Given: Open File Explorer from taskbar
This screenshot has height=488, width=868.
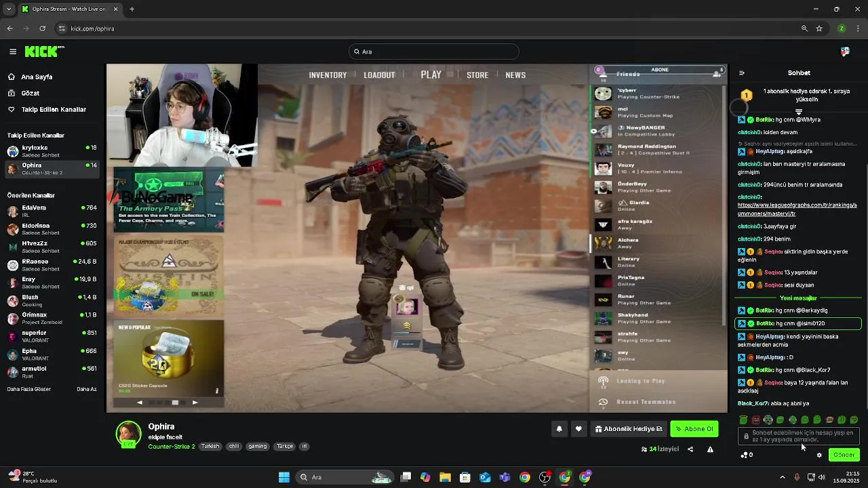Looking at the screenshot, I should pos(445,477).
